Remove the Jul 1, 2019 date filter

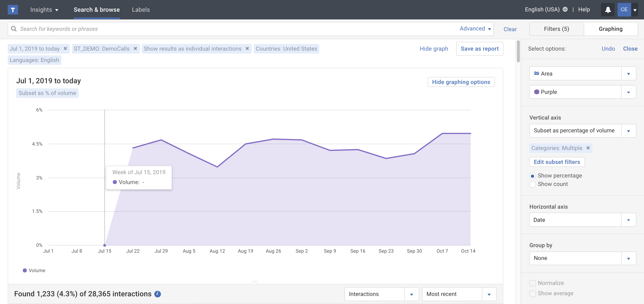tap(65, 48)
